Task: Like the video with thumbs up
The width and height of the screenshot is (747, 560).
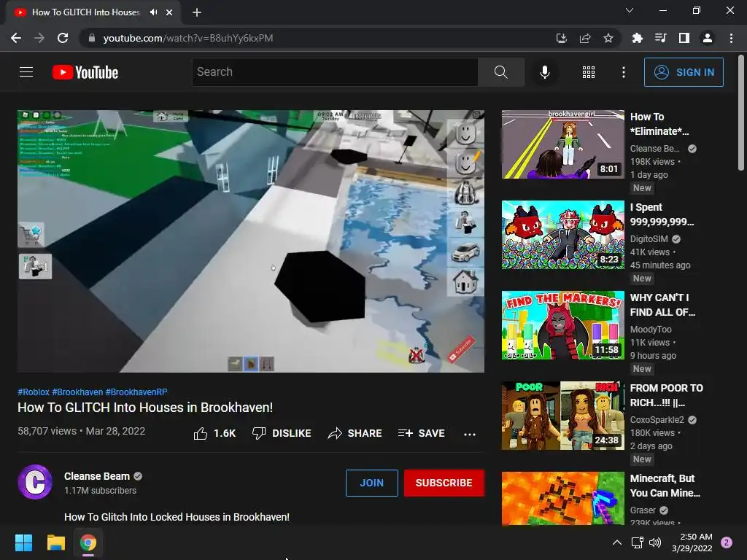Action: coord(215,433)
